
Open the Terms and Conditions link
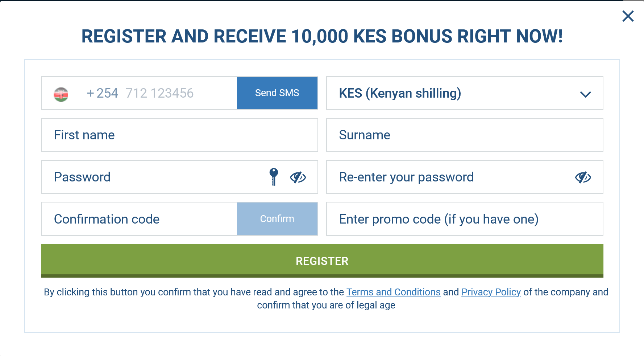tap(393, 292)
